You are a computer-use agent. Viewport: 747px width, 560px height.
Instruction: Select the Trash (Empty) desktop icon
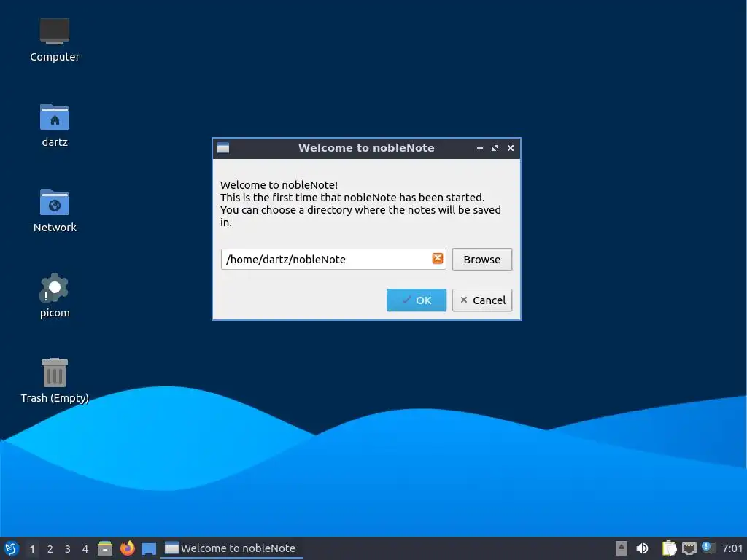point(55,381)
